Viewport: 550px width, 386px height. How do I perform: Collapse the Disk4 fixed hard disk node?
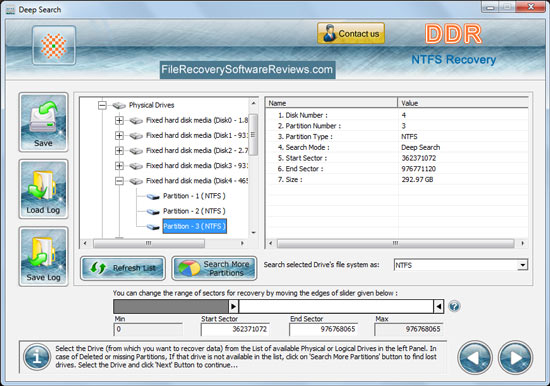[x=119, y=181]
